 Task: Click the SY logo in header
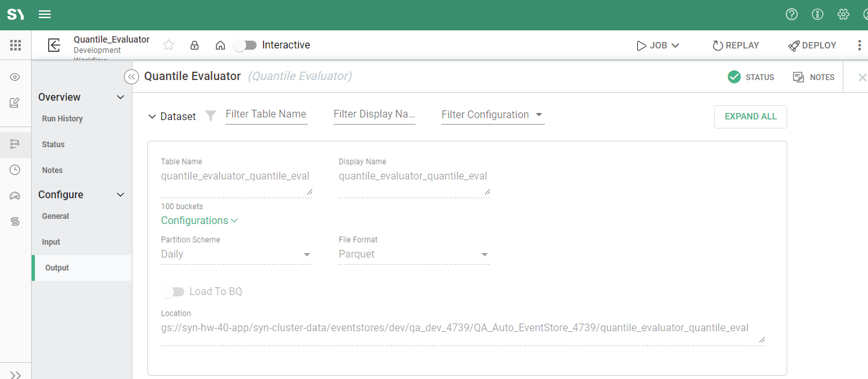(x=16, y=14)
